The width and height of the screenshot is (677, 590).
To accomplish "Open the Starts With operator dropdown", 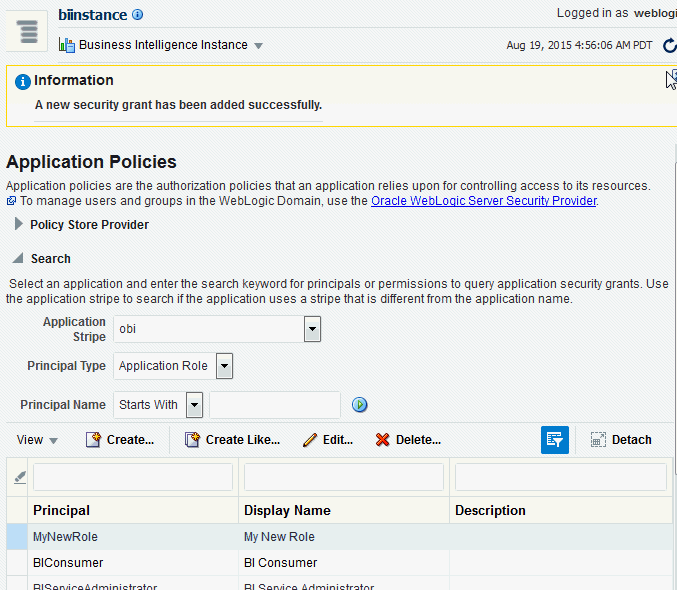I will click(x=194, y=405).
